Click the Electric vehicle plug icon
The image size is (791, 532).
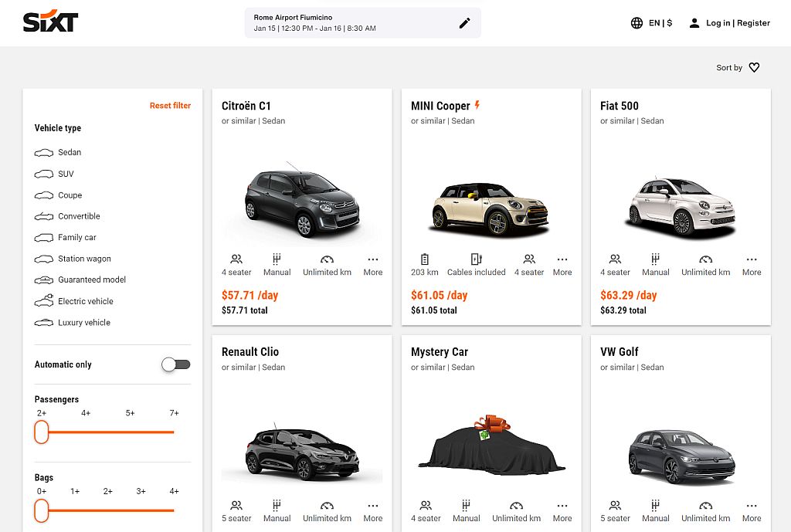pyautogui.click(x=44, y=300)
